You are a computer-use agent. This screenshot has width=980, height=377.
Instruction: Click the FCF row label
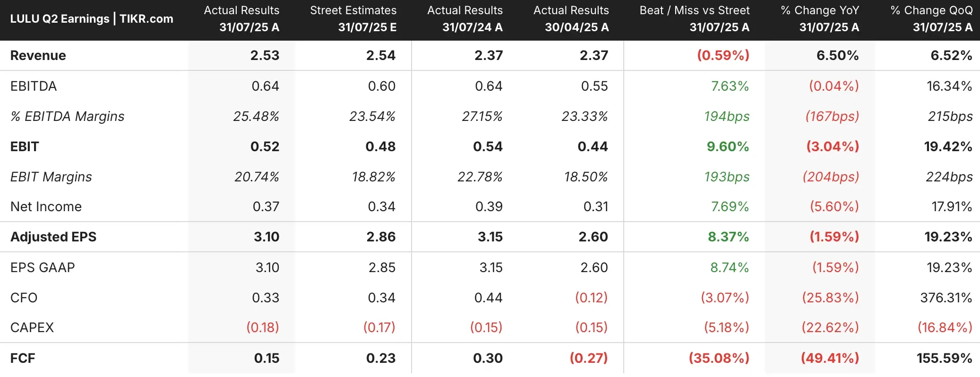(23, 358)
